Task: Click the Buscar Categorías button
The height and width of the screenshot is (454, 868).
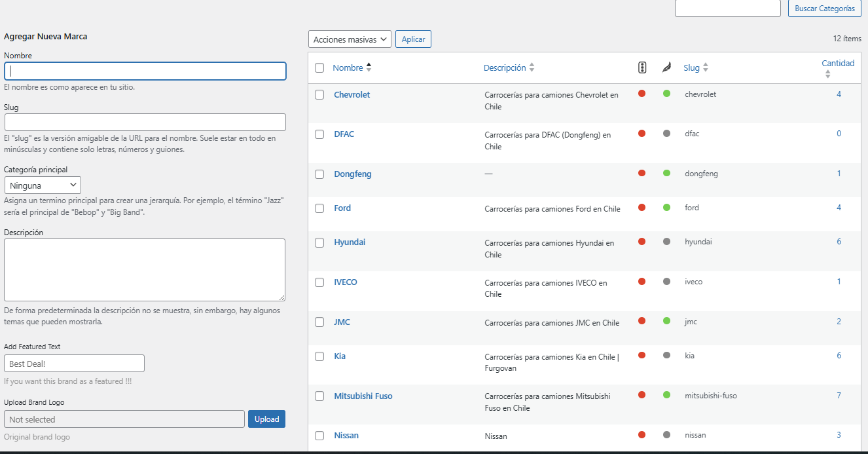Action: click(x=824, y=9)
